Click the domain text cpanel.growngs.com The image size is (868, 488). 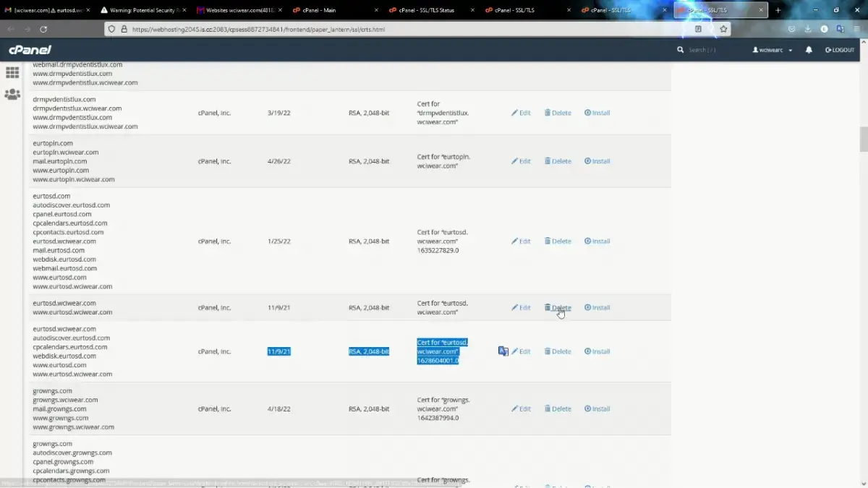click(63, 462)
